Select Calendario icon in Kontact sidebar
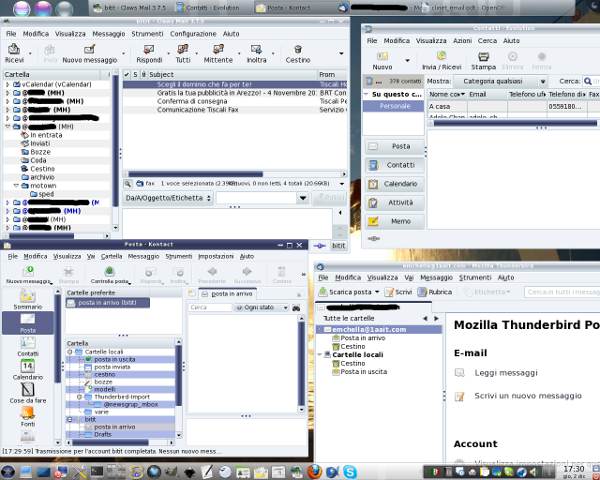The image size is (600, 480). click(x=28, y=366)
